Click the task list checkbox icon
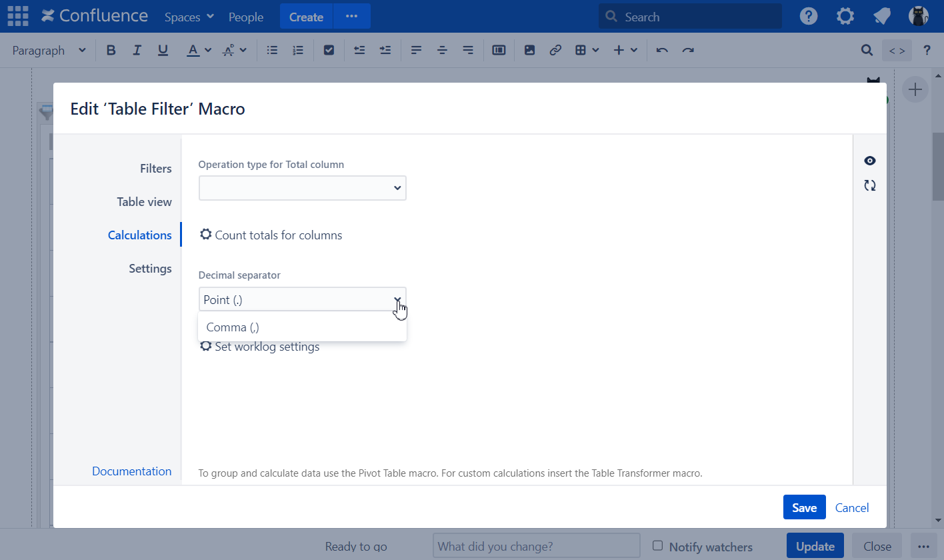This screenshot has height=560, width=944. pos(328,50)
